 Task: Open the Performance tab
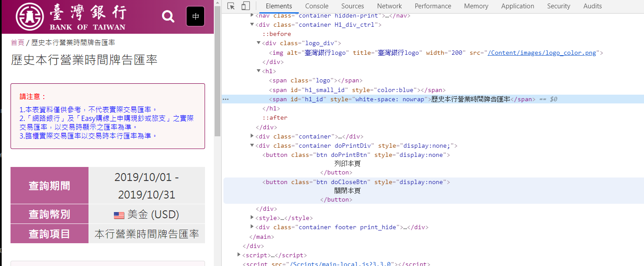(433, 6)
